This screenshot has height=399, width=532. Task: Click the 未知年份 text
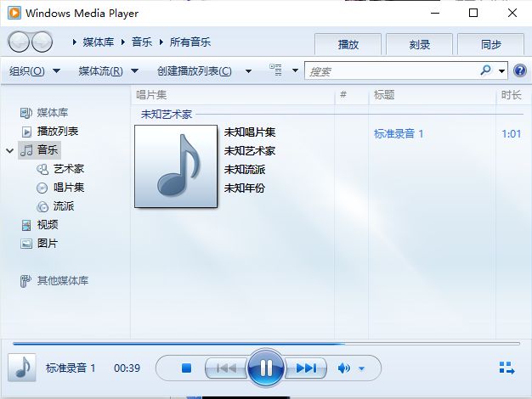[245, 188]
